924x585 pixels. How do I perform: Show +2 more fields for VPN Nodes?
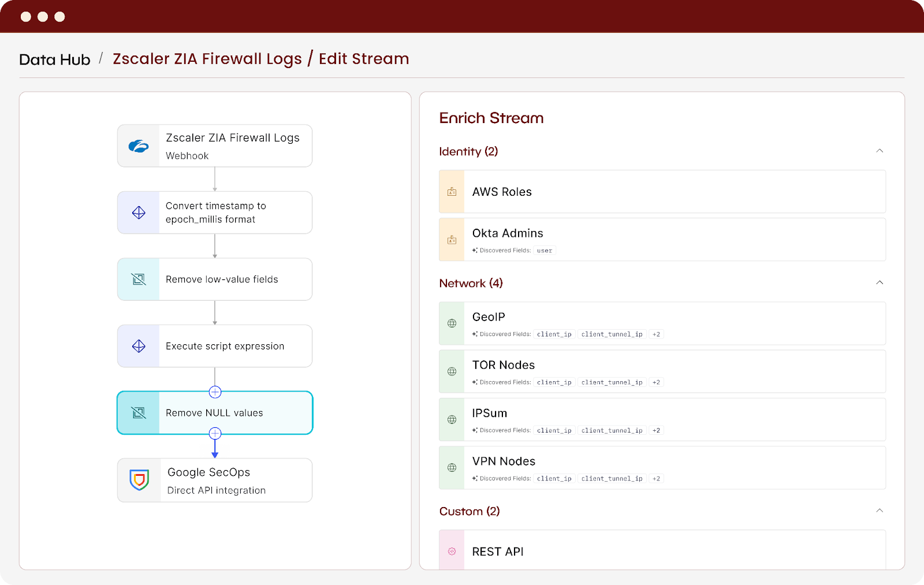click(x=656, y=479)
